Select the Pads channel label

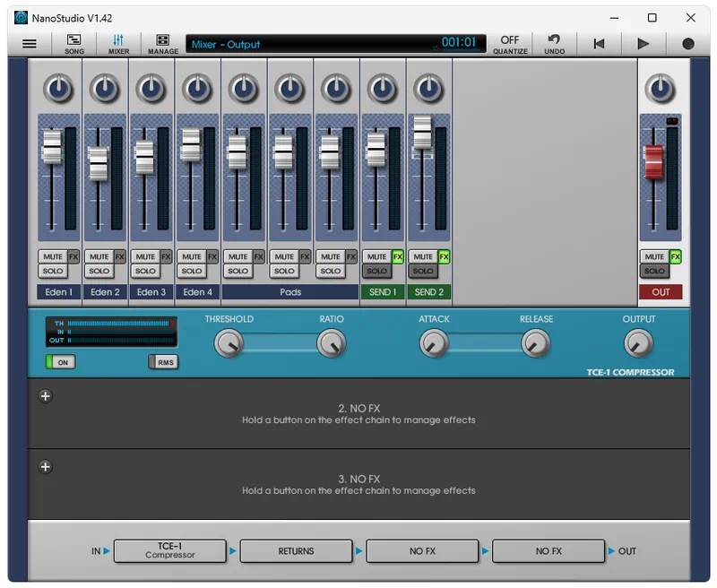point(289,291)
